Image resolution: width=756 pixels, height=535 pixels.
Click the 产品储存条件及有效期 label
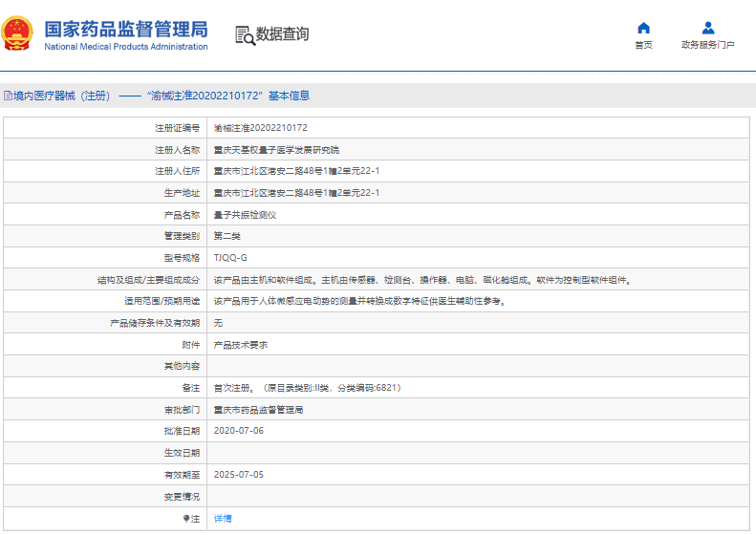pyautogui.click(x=155, y=323)
